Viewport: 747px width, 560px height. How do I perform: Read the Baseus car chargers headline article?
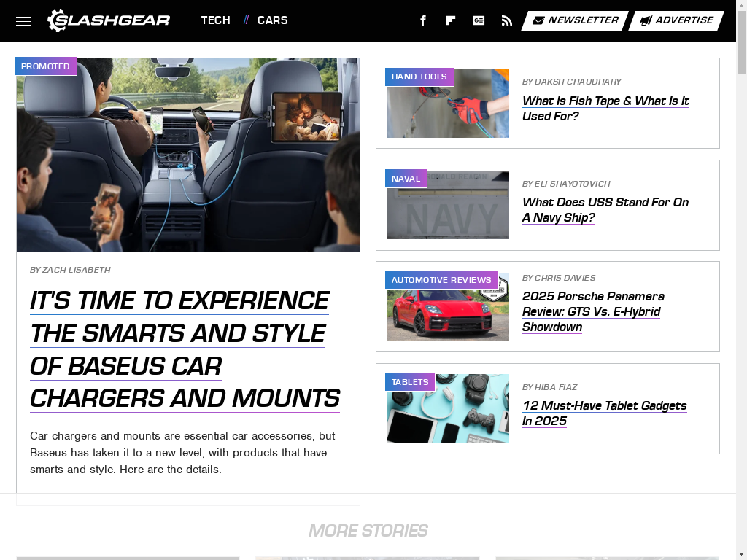(x=185, y=349)
